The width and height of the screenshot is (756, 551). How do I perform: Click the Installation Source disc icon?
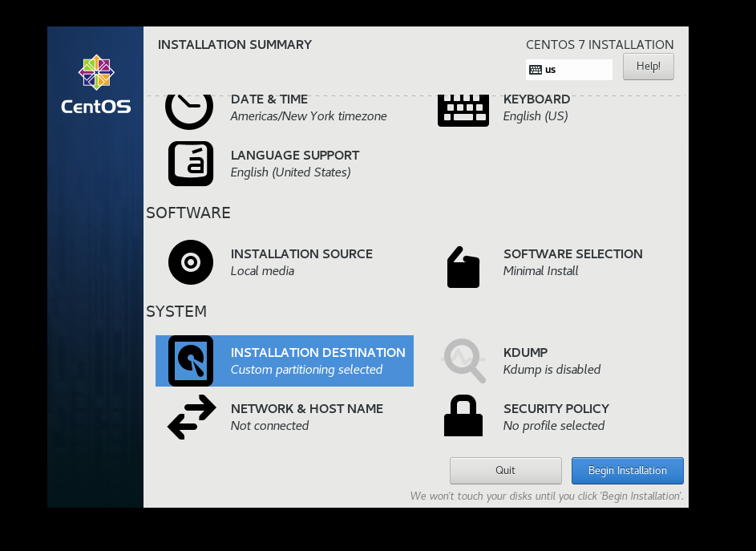(x=191, y=262)
